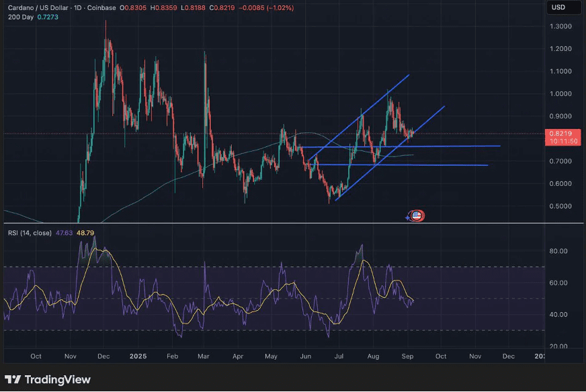Click the US flag economic event icon
The image size is (586, 392).
tap(417, 215)
